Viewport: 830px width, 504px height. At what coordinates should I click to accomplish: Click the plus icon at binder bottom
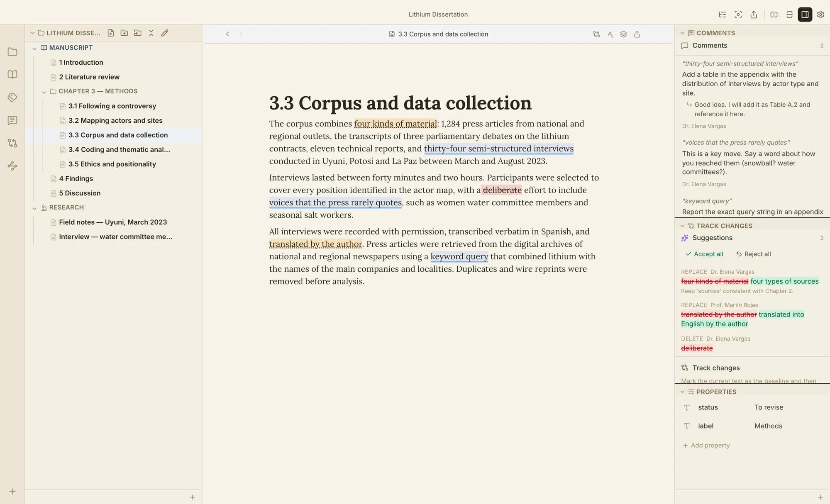[193, 497]
